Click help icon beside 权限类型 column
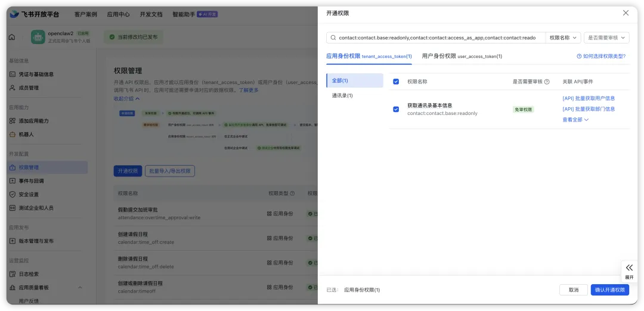644x311 pixels. (x=292, y=193)
